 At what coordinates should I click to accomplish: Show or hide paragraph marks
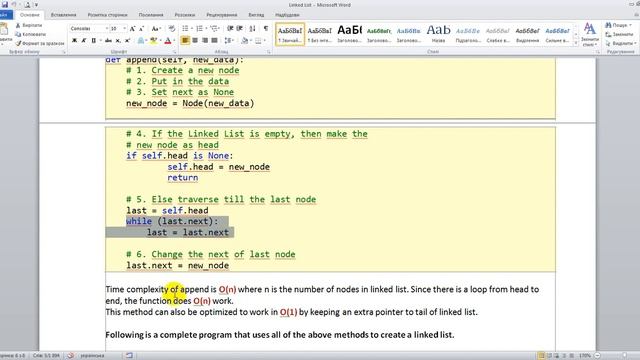pos(266,29)
